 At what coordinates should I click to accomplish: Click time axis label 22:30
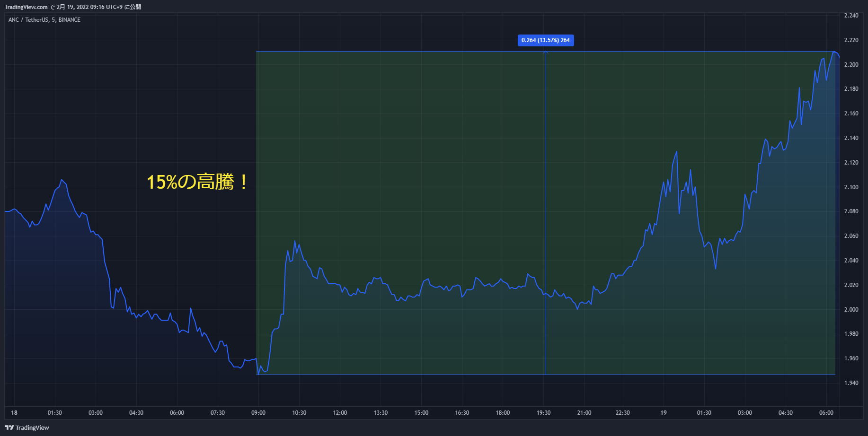623,413
